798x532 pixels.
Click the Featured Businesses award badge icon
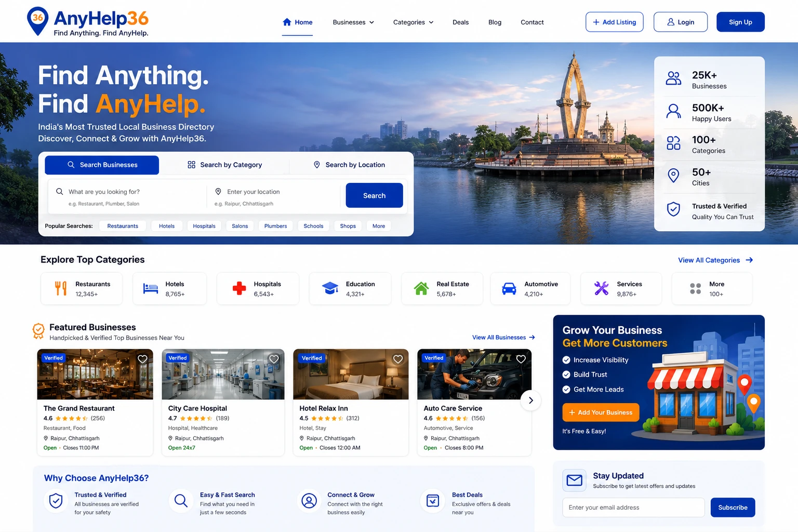click(38, 331)
